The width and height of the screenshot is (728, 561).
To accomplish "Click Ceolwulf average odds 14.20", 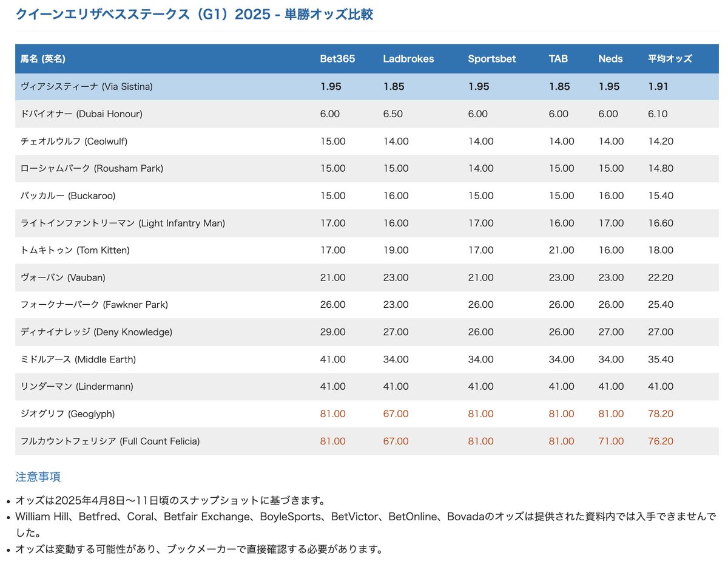I will point(661,141).
